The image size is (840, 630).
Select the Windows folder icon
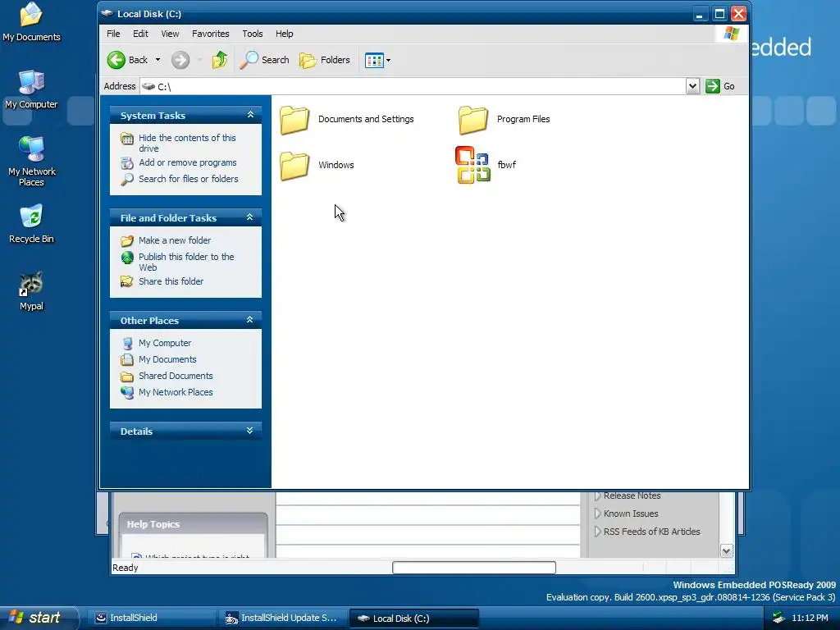click(x=294, y=166)
